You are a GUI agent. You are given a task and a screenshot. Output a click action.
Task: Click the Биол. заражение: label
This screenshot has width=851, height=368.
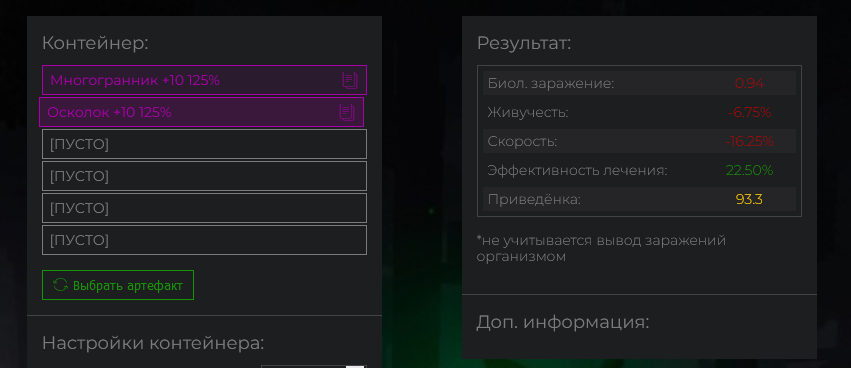point(551,84)
